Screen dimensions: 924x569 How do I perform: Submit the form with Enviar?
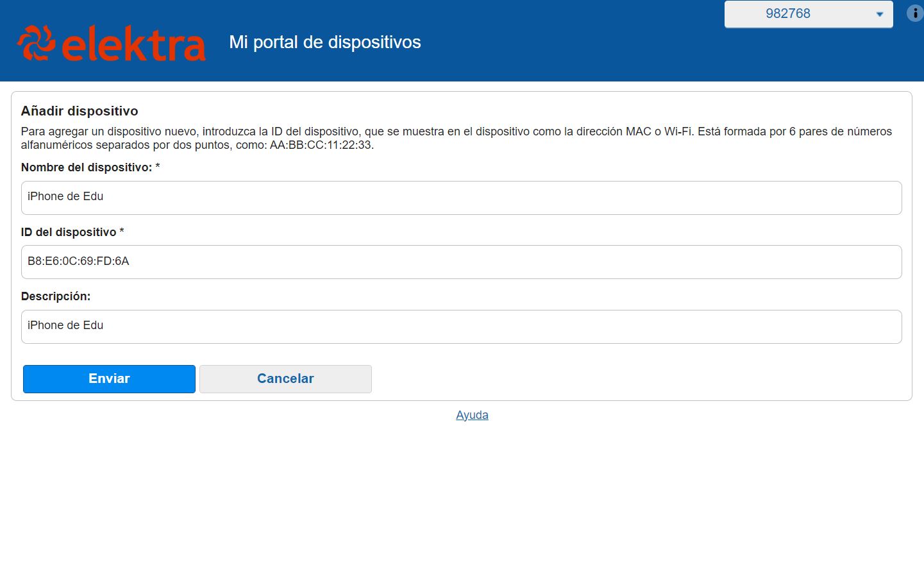[109, 379]
